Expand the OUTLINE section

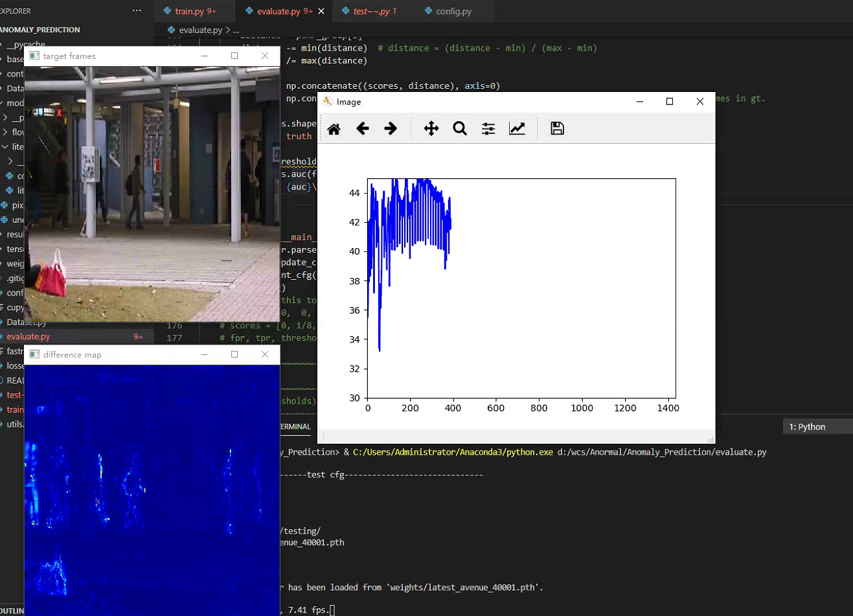[x=12, y=611]
